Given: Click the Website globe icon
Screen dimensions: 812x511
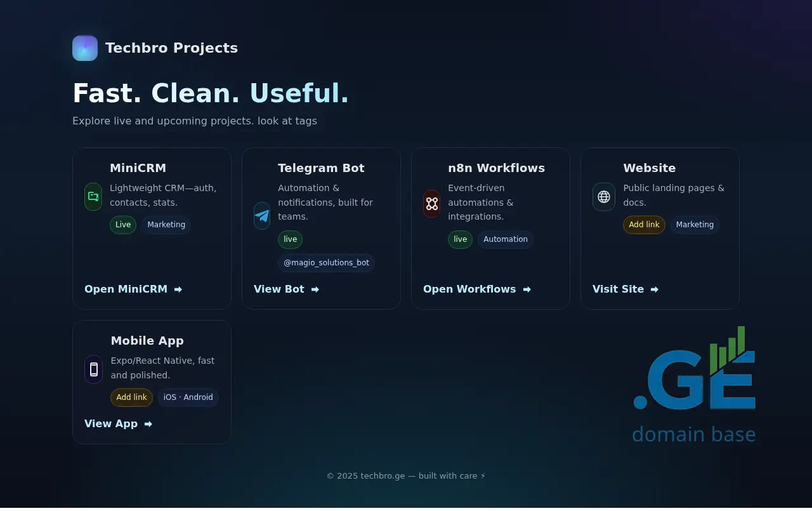Looking at the screenshot, I should click(604, 197).
